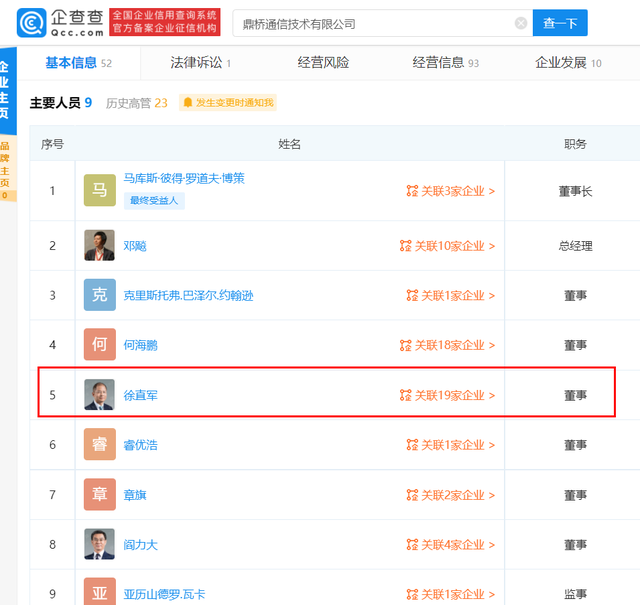Screen dimensions: 640x605
Task: Click the 发生变更时通知我 button
Action: click(x=227, y=102)
